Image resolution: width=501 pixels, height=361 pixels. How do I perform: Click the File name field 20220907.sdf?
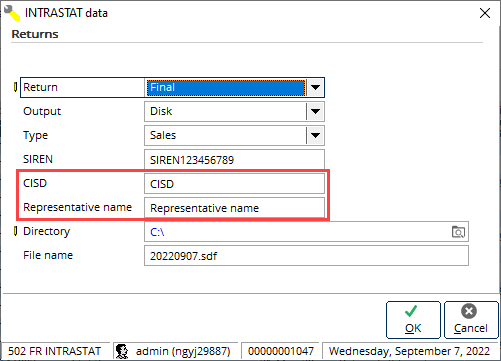(x=306, y=256)
